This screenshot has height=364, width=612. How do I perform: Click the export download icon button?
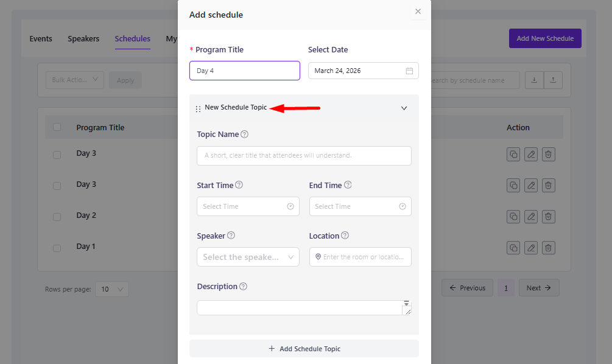coord(534,80)
